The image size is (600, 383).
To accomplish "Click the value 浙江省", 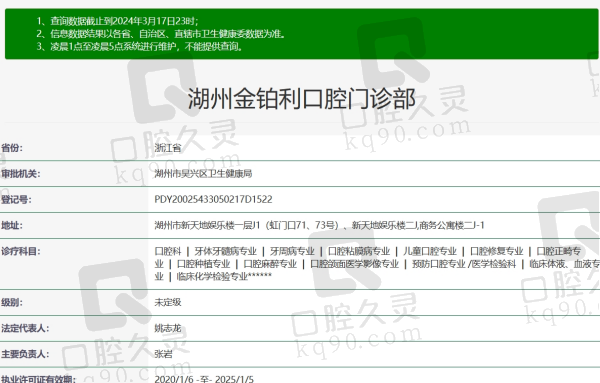I will (168, 148).
